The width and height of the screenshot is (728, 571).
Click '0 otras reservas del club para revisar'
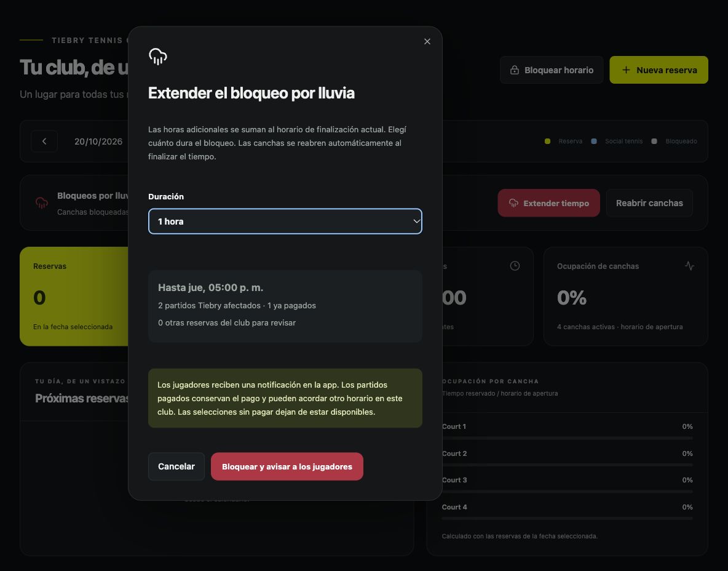(x=226, y=322)
